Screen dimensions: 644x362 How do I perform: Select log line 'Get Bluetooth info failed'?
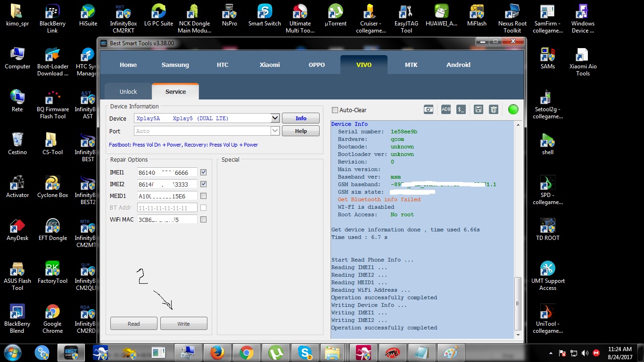pos(379,199)
